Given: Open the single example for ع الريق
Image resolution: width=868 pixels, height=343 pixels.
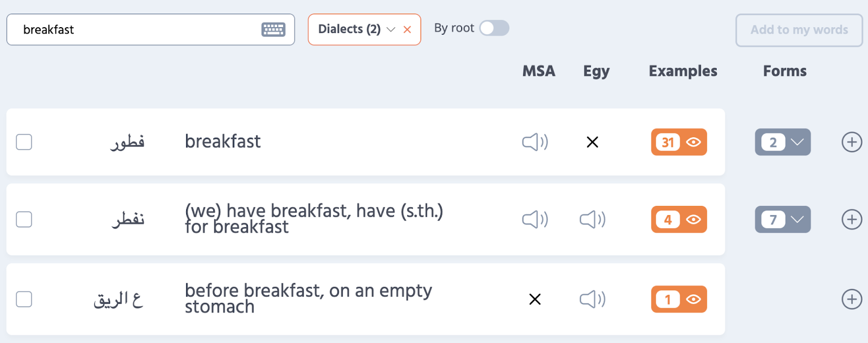Looking at the screenshot, I should (679, 299).
